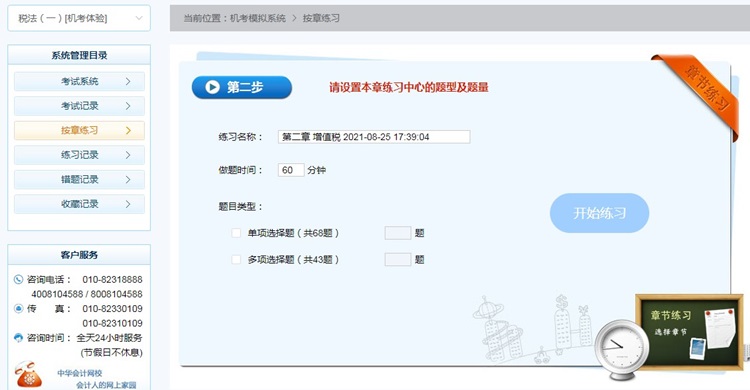Open the 税法（一）[机考体验] subject dropdown
This screenshot has width=750, height=390.
[79, 18]
